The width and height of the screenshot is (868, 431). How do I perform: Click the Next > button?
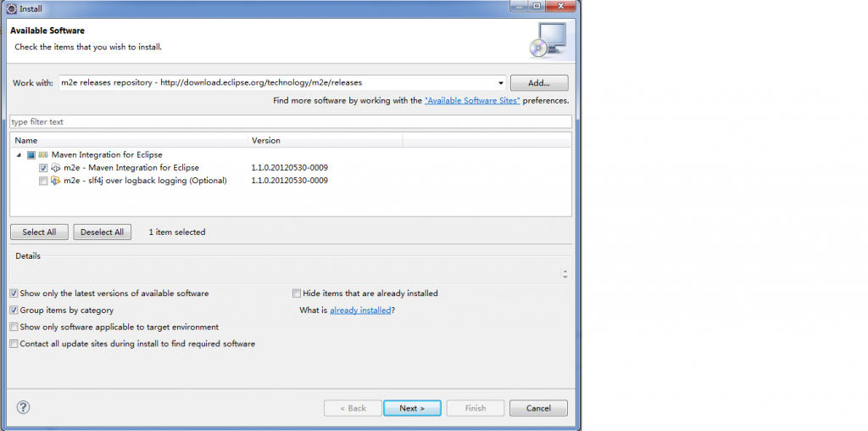coord(413,408)
